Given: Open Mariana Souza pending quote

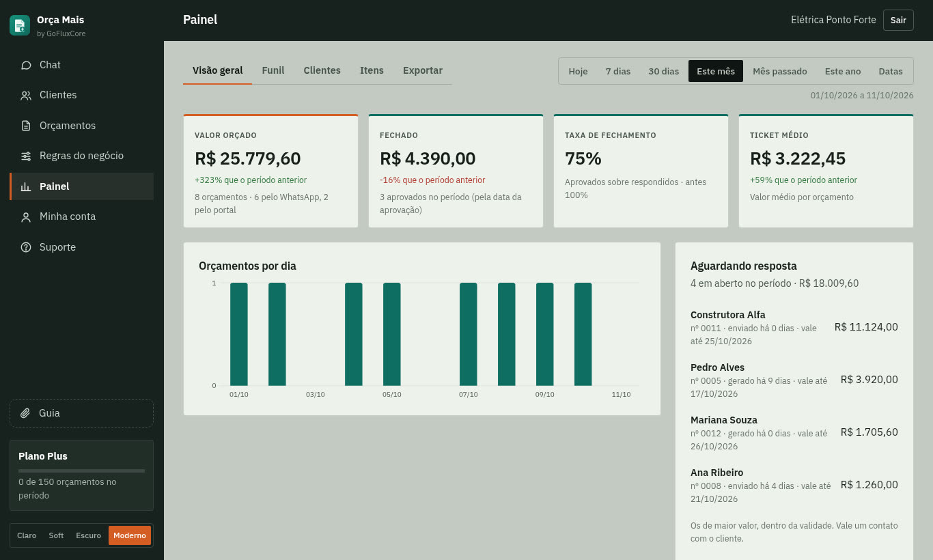Looking at the screenshot, I should (794, 433).
